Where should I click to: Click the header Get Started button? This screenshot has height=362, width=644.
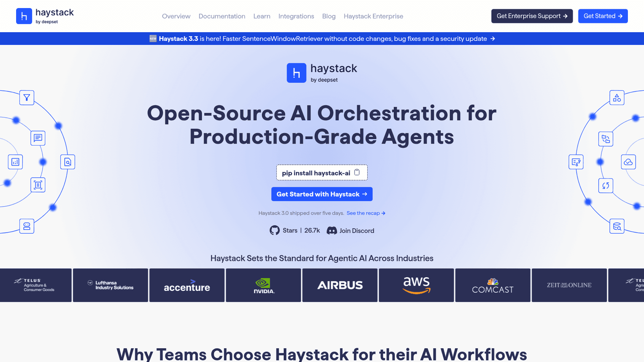(x=603, y=16)
